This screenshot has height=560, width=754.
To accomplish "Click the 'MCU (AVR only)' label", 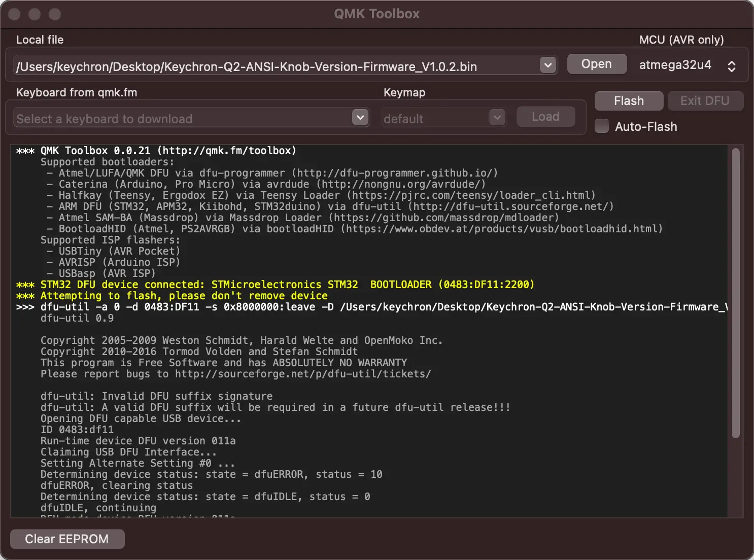I will [x=681, y=40].
